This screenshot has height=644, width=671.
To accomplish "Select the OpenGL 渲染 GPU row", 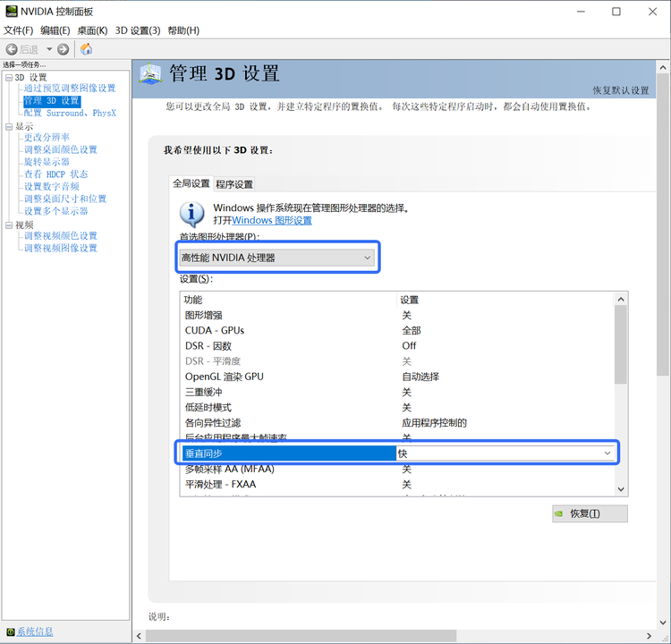I will (x=398, y=377).
